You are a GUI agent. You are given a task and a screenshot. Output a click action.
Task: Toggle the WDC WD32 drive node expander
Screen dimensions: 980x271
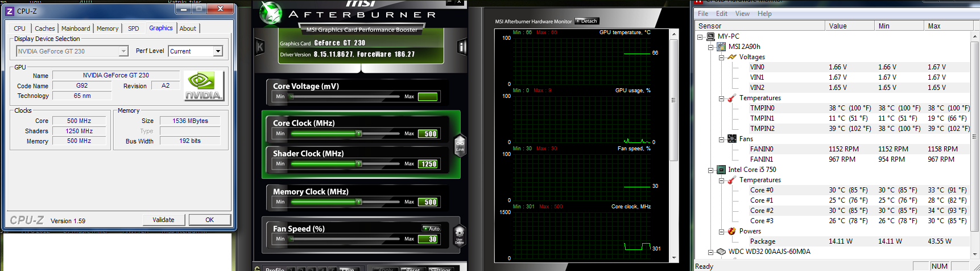[711, 252]
